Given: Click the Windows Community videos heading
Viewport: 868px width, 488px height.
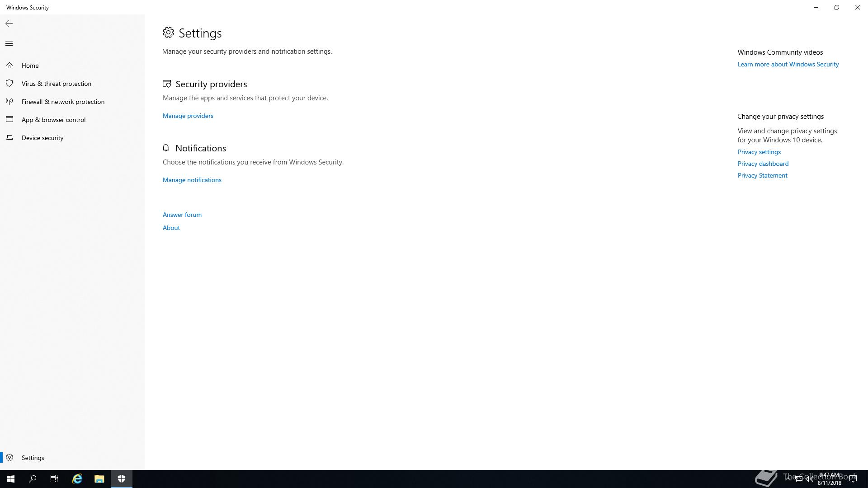Looking at the screenshot, I should (x=780, y=52).
